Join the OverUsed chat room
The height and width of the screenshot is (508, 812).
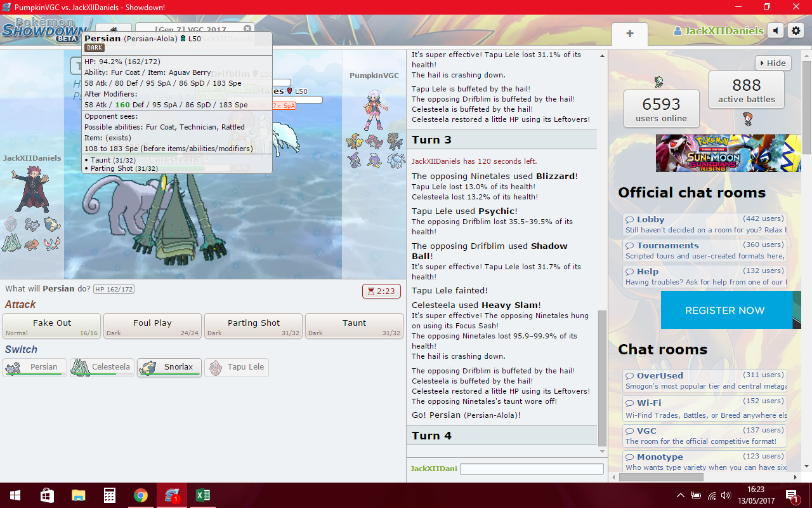(x=705, y=380)
